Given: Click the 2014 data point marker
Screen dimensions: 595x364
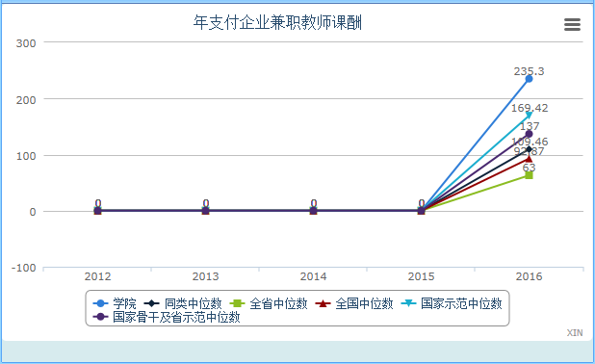Looking at the screenshot, I should pos(313,211).
